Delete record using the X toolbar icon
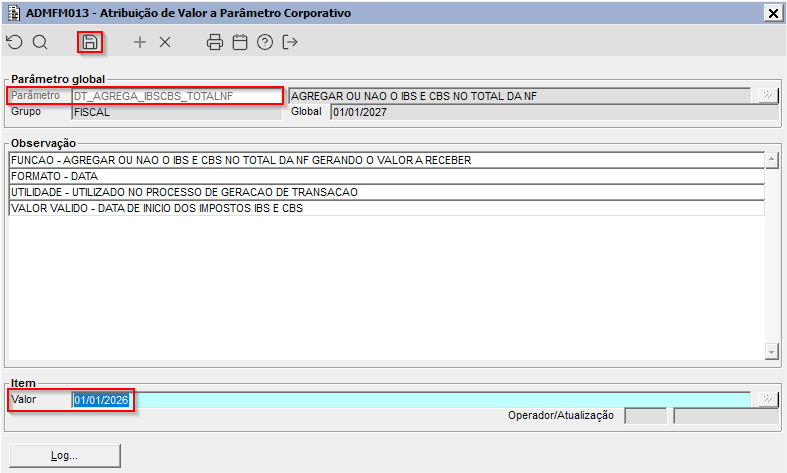Image resolution: width=787 pixels, height=473 pixels. [x=165, y=42]
